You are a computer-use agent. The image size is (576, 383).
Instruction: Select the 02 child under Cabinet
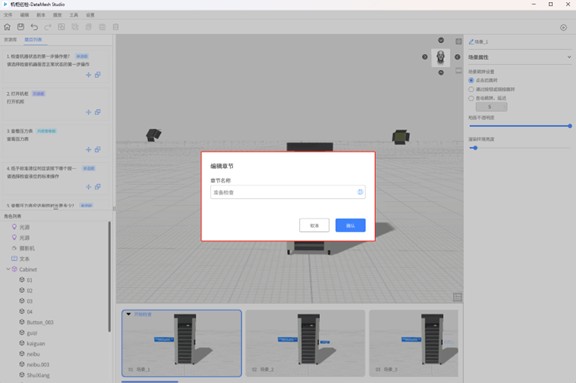pyautogui.click(x=55, y=290)
